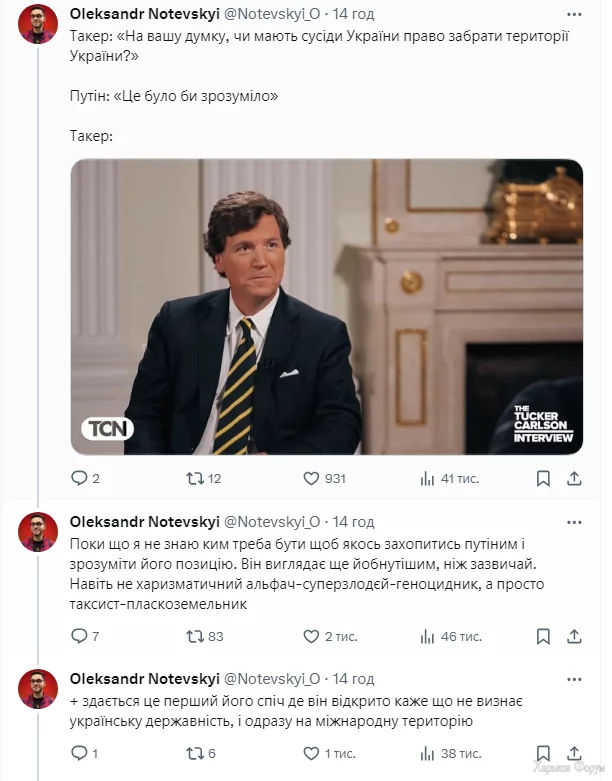
Task: Open Oleksandr Notevskyi name on third tweet
Action: pos(144,679)
